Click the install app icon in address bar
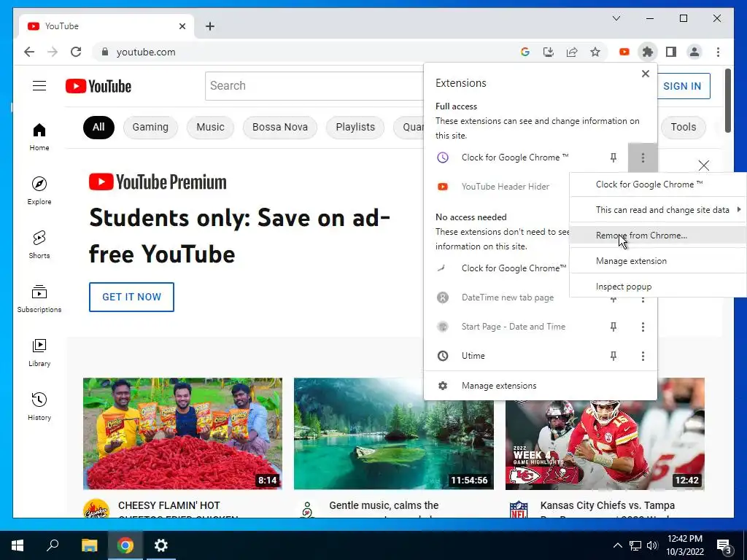The width and height of the screenshot is (747, 560). pos(549,52)
